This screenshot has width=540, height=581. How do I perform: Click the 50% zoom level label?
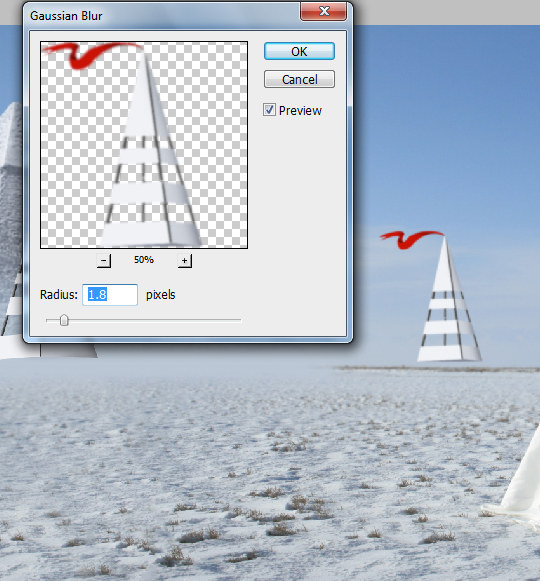(144, 260)
